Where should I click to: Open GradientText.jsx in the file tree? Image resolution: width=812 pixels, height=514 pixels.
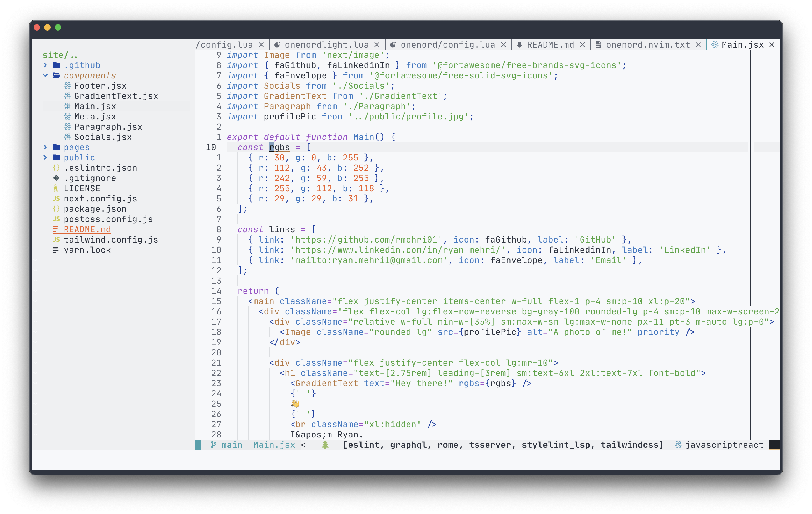[x=116, y=96]
